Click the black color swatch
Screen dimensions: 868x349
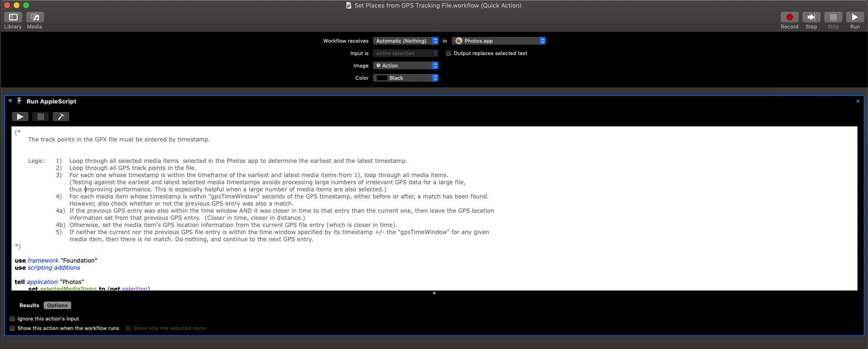point(382,78)
